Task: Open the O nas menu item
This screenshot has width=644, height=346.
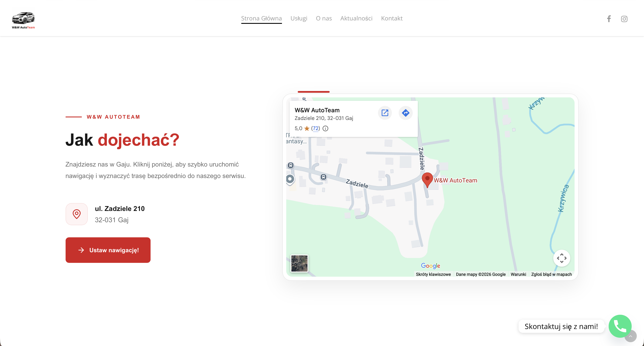Action: click(324, 18)
